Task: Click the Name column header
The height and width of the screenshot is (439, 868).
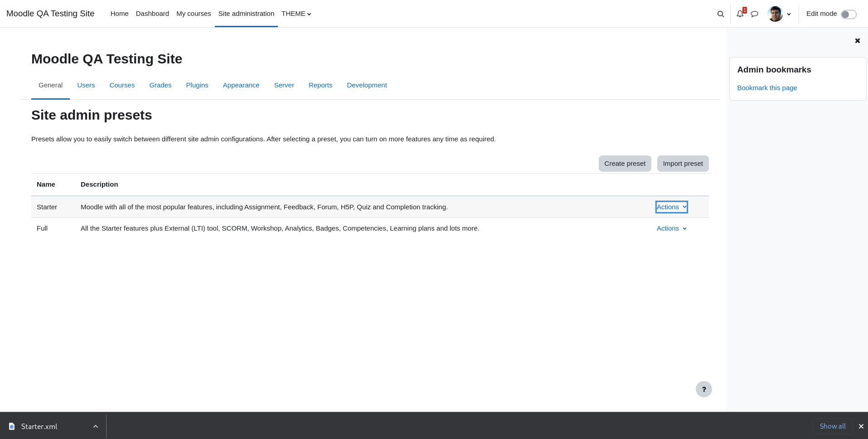Action: pyautogui.click(x=46, y=184)
